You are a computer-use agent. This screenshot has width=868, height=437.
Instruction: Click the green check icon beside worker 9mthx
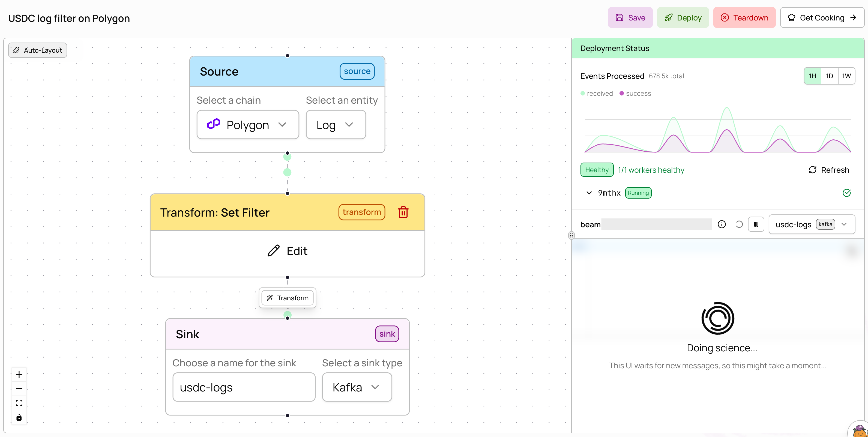pyautogui.click(x=847, y=193)
